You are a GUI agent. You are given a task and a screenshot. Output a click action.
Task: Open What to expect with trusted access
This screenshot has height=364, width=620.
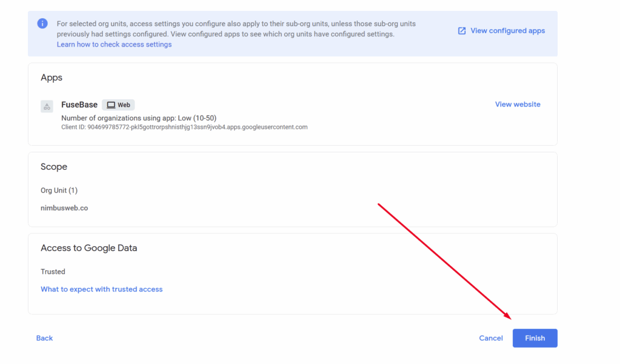point(102,290)
